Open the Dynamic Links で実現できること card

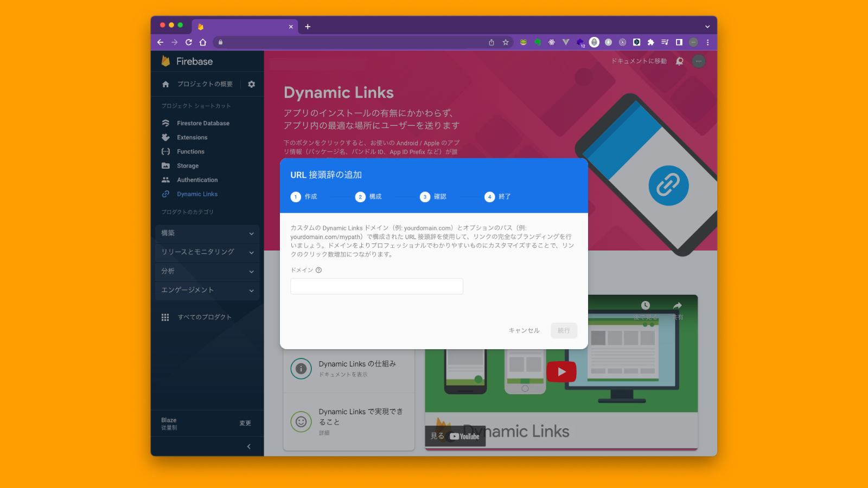click(x=349, y=421)
